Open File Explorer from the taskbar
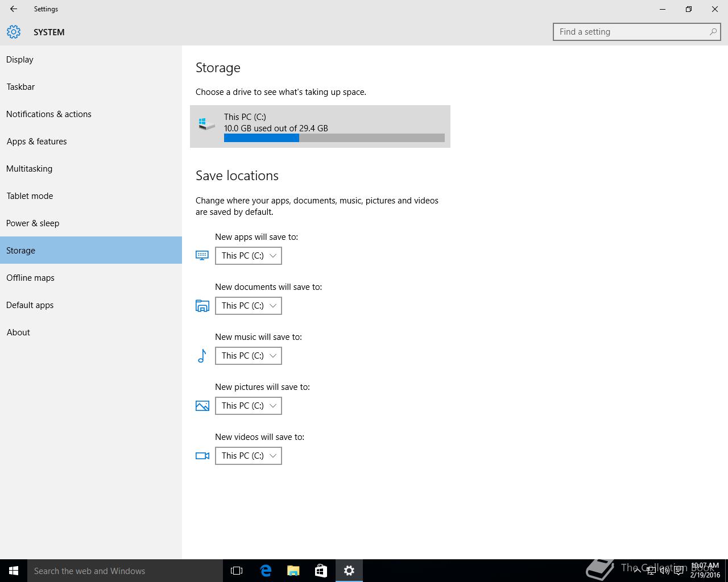Screen dimensions: 728x582 click(293, 571)
